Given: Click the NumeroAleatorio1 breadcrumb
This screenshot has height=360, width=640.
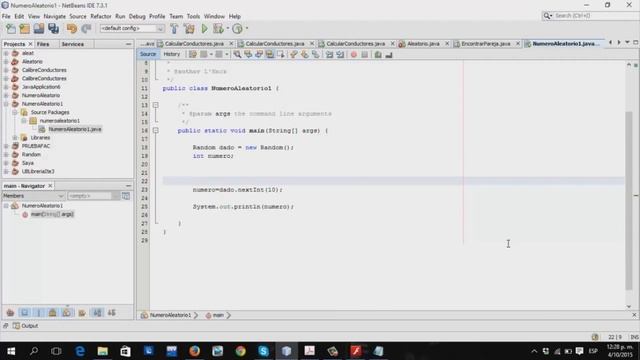Looking at the screenshot, I should click(x=170, y=315).
